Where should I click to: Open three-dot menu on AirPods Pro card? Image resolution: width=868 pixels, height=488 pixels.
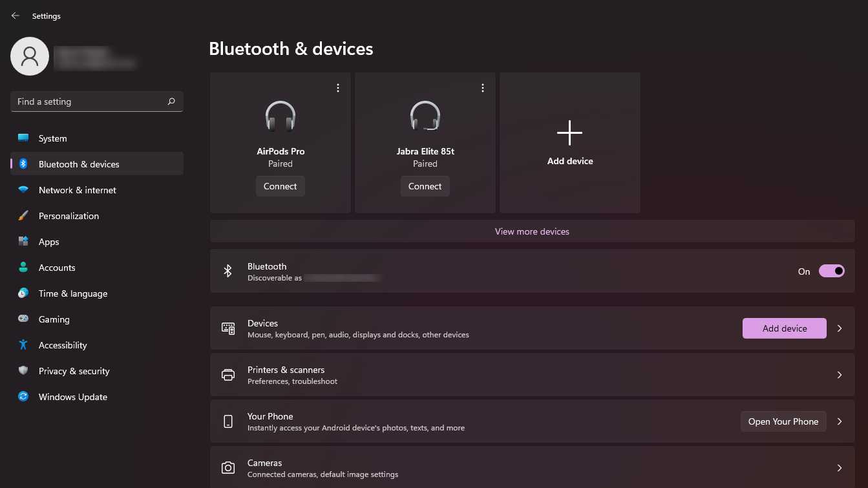click(x=338, y=88)
